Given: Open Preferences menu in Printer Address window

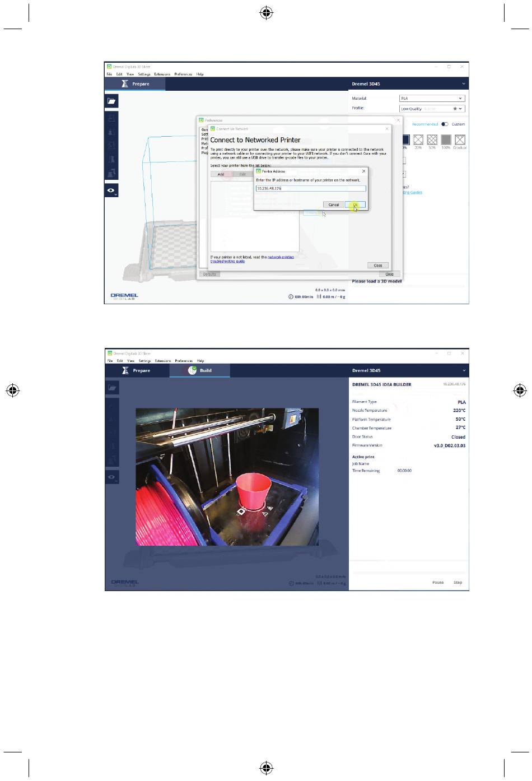Looking at the screenshot, I should pos(183,74).
